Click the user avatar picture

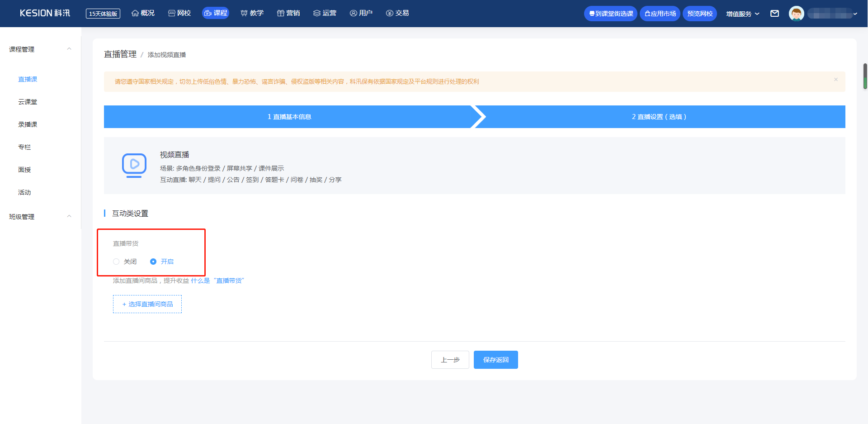tap(797, 14)
